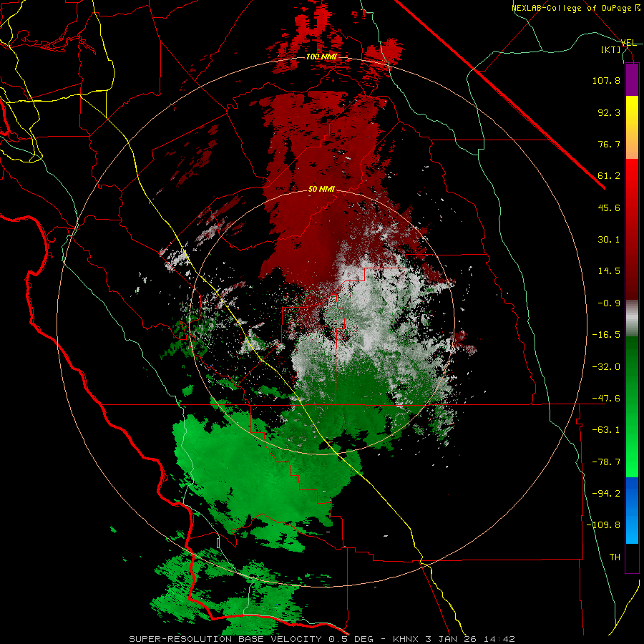Click the 61.2 value on the velocity scale
The height and width of the screenshot is (644, 644).
point(609,176)
